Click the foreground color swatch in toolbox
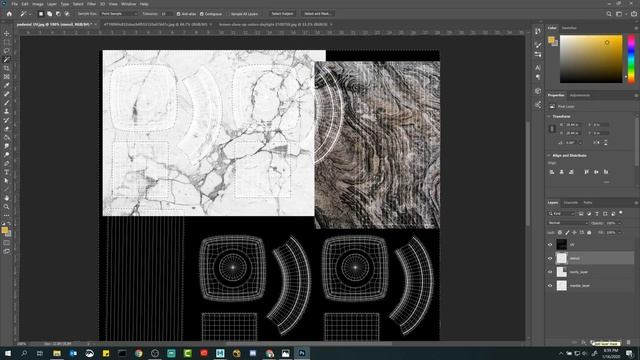 coord(4,230)
